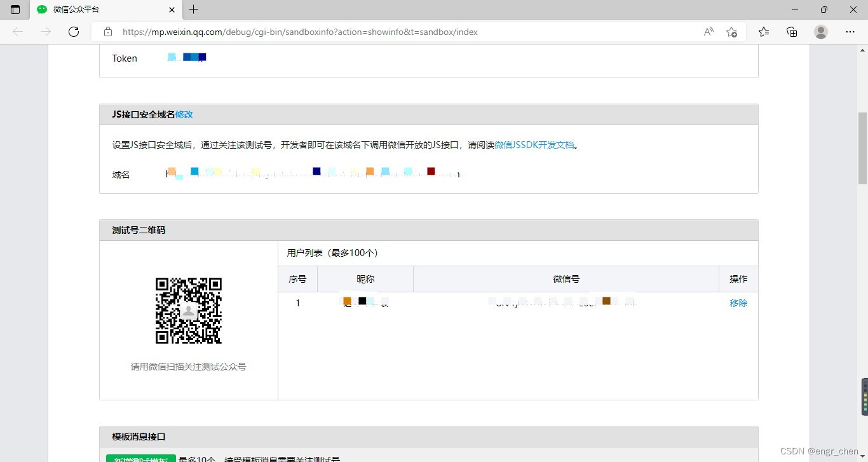Open the tab actions menu icon
This screenshot has height=462, width=868.
(15, 10)
